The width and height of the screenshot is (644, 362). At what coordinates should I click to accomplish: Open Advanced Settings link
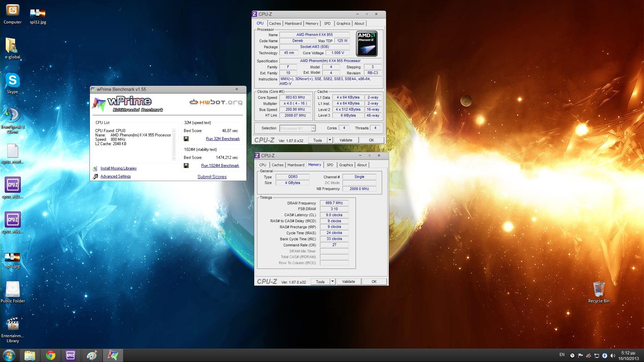pos(116,176)
